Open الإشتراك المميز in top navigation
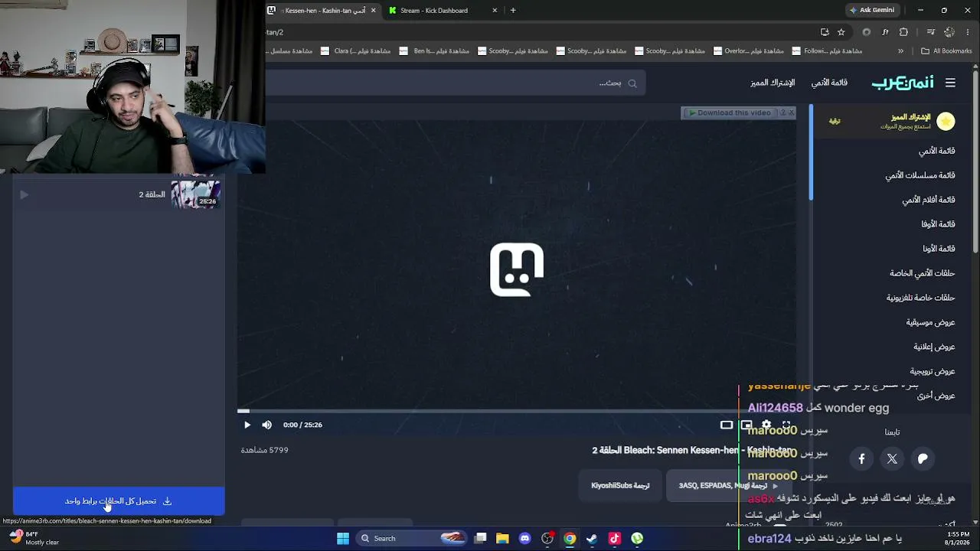The image size is (980, 551). [x=773, y=83]
